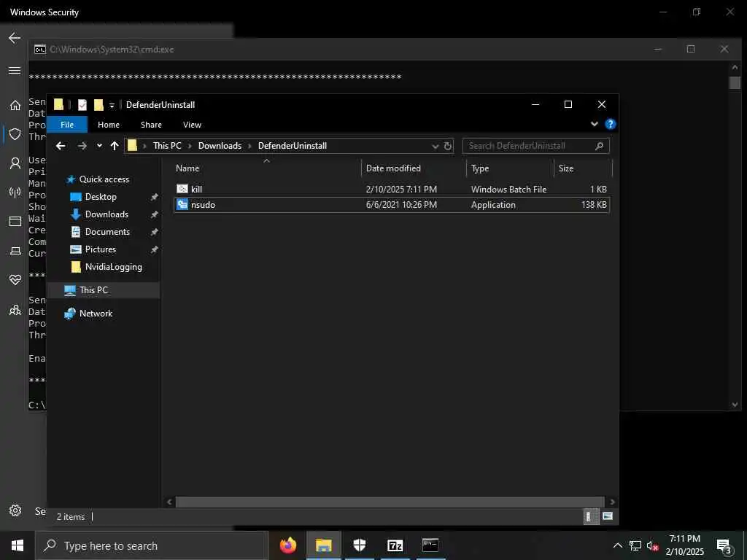Image resolution: width=747 pixels, height=560 pixels.
Task: Click Downloads in the address breadcrumb
Action: [220, 146]
